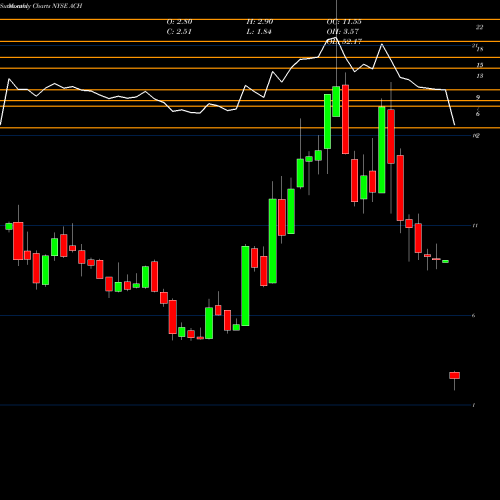The image size is (500, 500).
Task: Select the high value 'H: 2.90'
Action: pyautogui.click(x=260, y=22)
